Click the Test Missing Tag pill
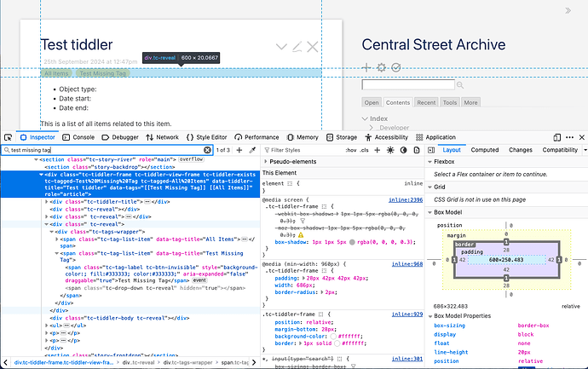Viewport: 588px width, 369px height. coord(103,73)
